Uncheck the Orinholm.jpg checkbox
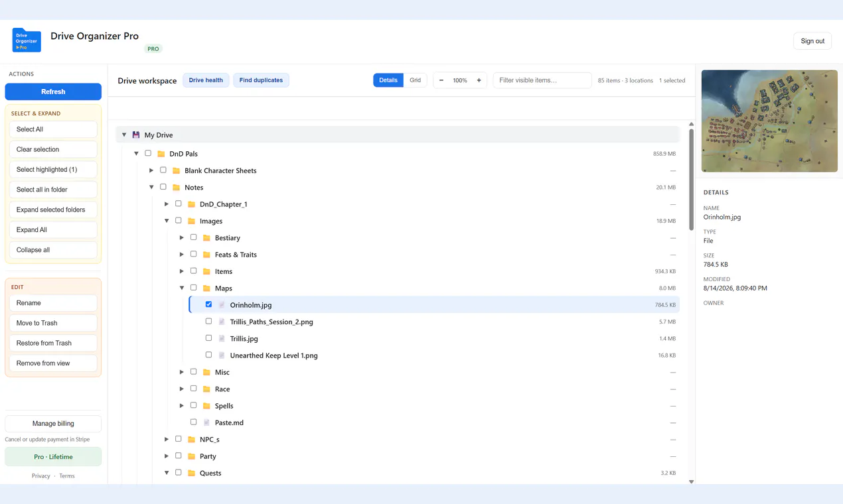Viewport: 843px width, 504px height. point(208,304)
